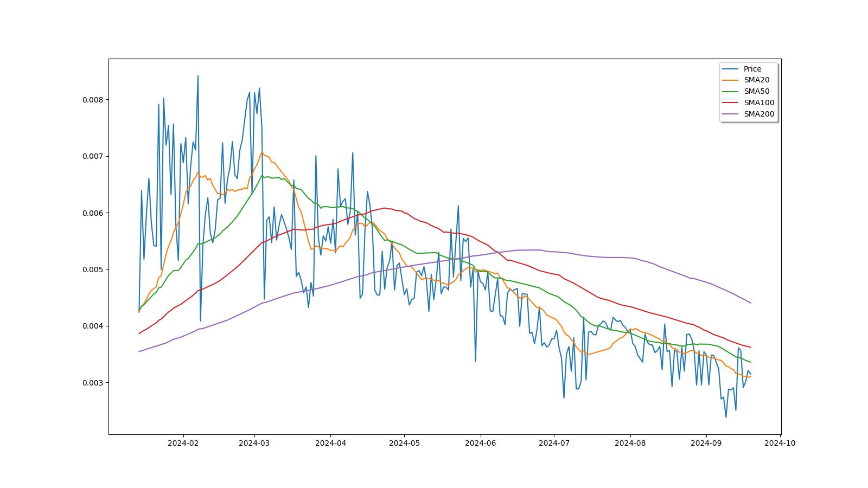Click the 2024-06 x-axis label

pyautogui.click(x=481, y=443)
